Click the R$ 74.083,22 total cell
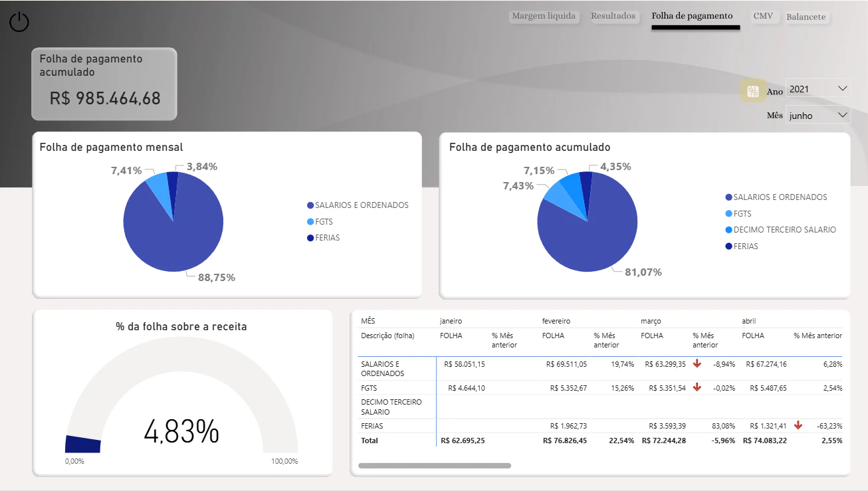 [765, 441]
